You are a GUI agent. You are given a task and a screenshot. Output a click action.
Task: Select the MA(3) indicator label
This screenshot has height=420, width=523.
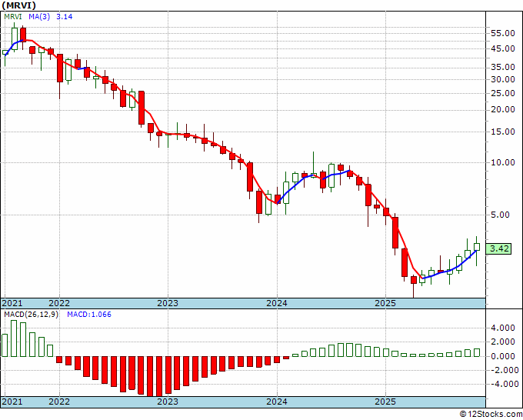(39, 16)
